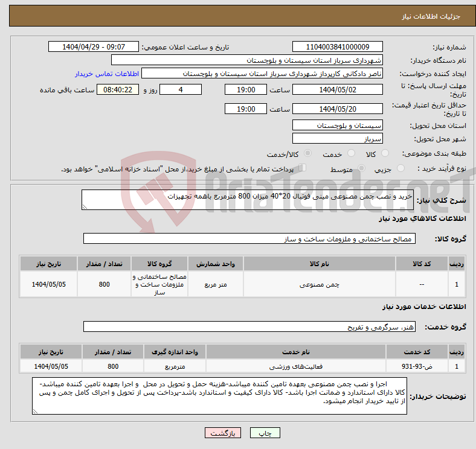The width and height of the screenshot is (476, 449).
Task: Select the متوسط purchase type radio
Action: tap(361, 168)
